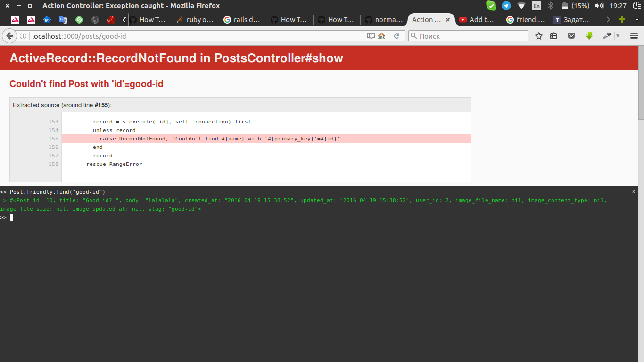Click the "unless record" source line
The height and width of the screenshot is (362, 644).
pos(114,130)
